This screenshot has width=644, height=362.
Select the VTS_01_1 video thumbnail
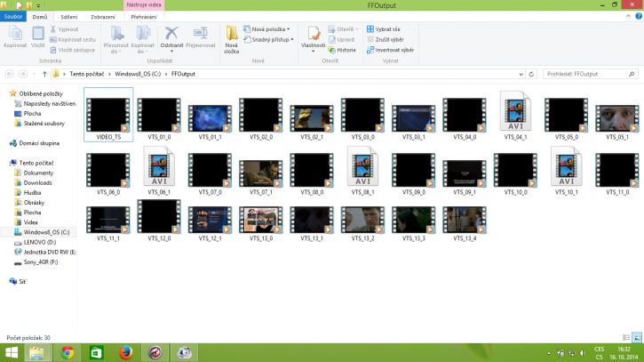pos(210,119)
